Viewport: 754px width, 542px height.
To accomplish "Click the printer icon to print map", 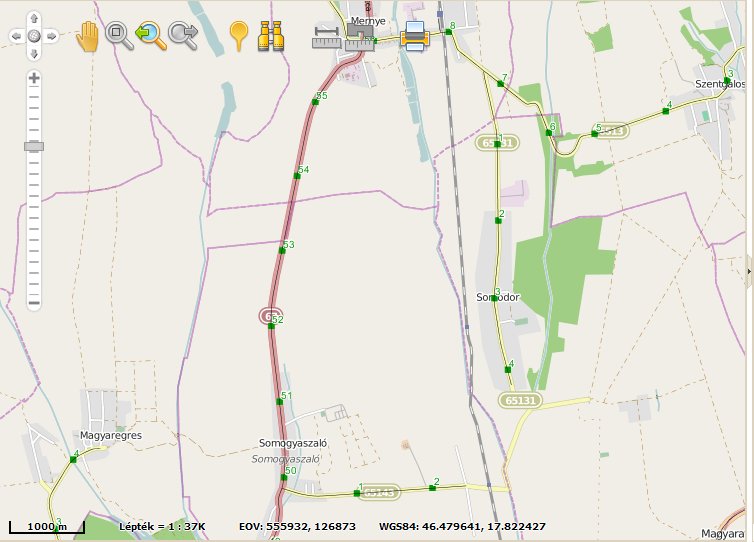I will pyautogui.click(x=415, y=36).
